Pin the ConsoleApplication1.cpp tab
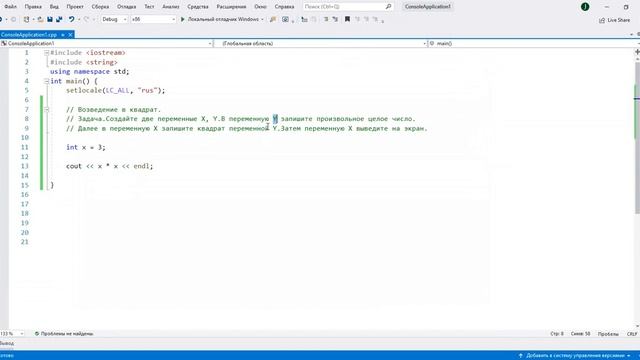Screen dimensions: 640x360 (x=63, y=35)
